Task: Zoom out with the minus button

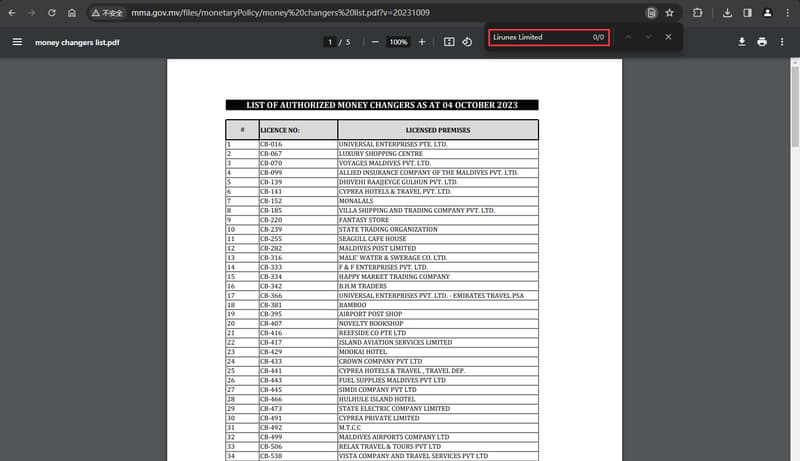Action: point(375,42)
